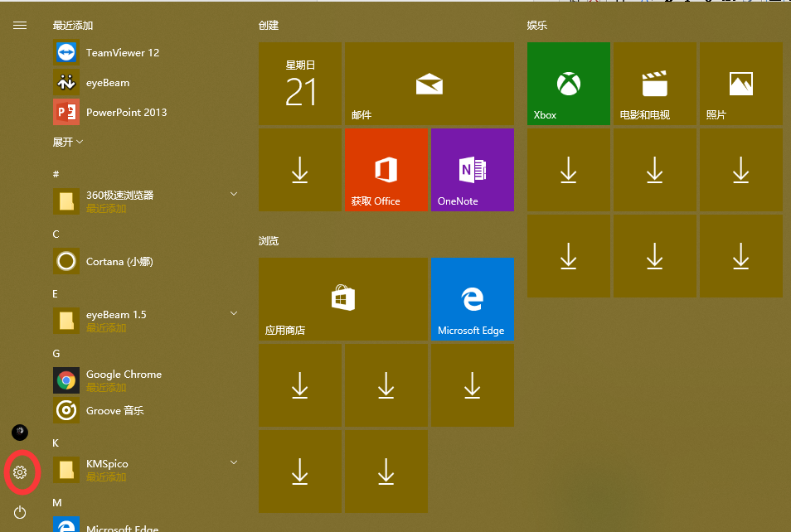Open the hamburger menu of the Start panel
Viewport: 791px width, 532px height.
click(x=20, y=25)
